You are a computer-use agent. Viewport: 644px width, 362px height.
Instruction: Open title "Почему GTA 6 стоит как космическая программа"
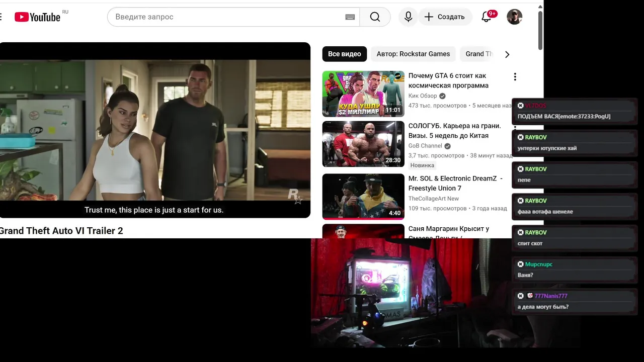coord(448,80)
